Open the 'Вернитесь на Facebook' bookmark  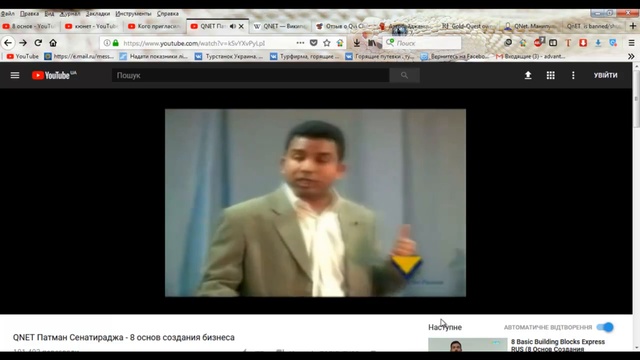click(x=455, y=56)
